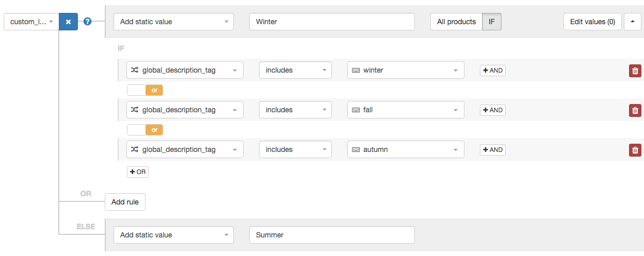Click the blue question mark help icon
This screenshot has width=644, height=256.
[x=88, y=22]
